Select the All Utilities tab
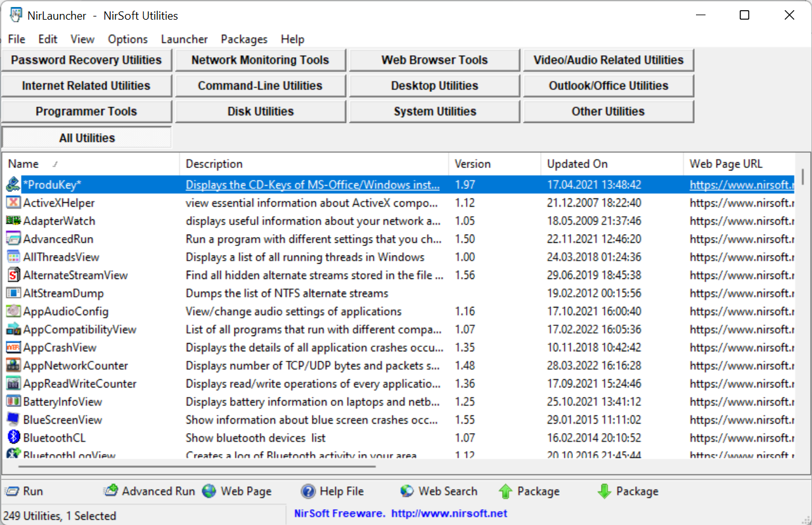The image size is (812, 525). 87,138
